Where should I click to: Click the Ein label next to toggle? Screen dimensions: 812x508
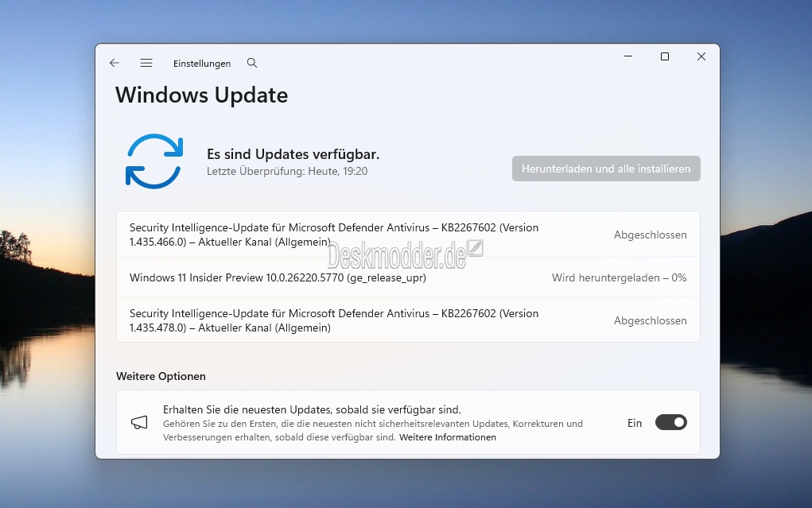click(x=635, y=423)
